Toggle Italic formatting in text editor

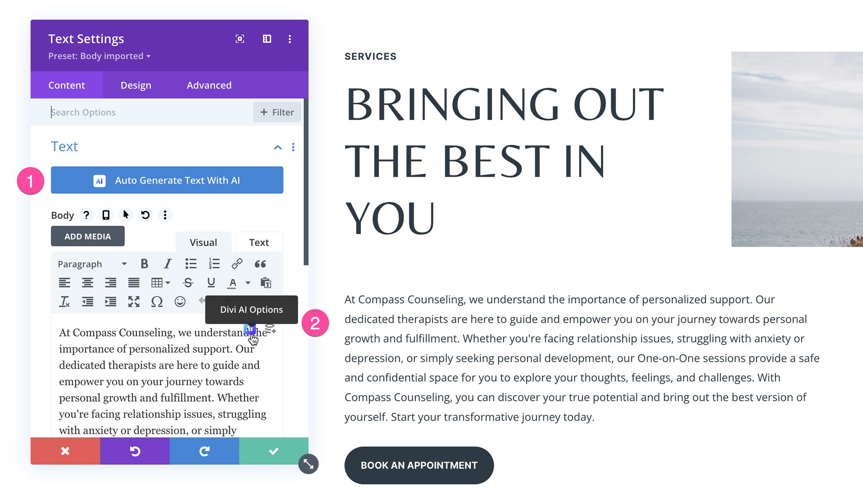click(167, 263)
